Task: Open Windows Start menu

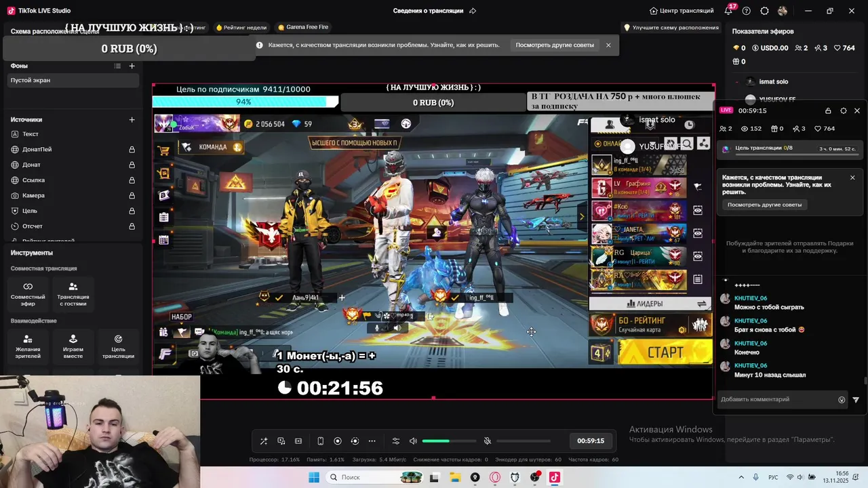Action: coord(314,477)
